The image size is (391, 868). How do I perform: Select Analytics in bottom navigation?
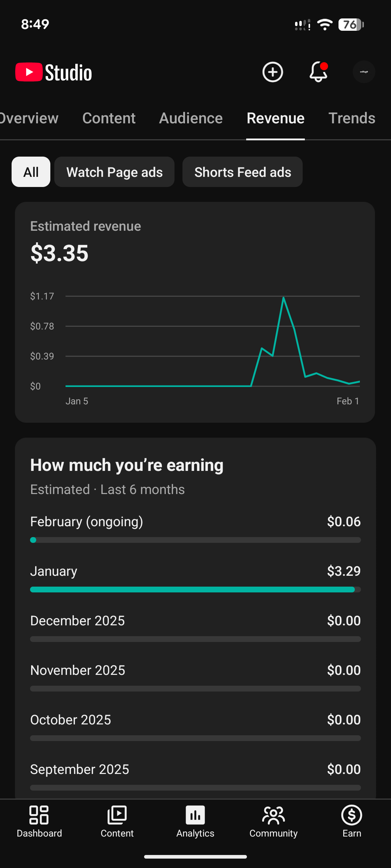click(x=195, y=821)
